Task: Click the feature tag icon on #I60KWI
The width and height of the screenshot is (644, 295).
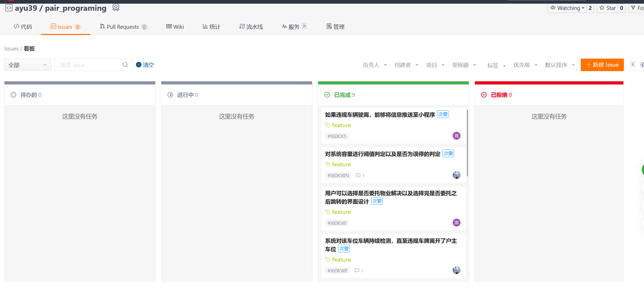Action: pos(328,212)
